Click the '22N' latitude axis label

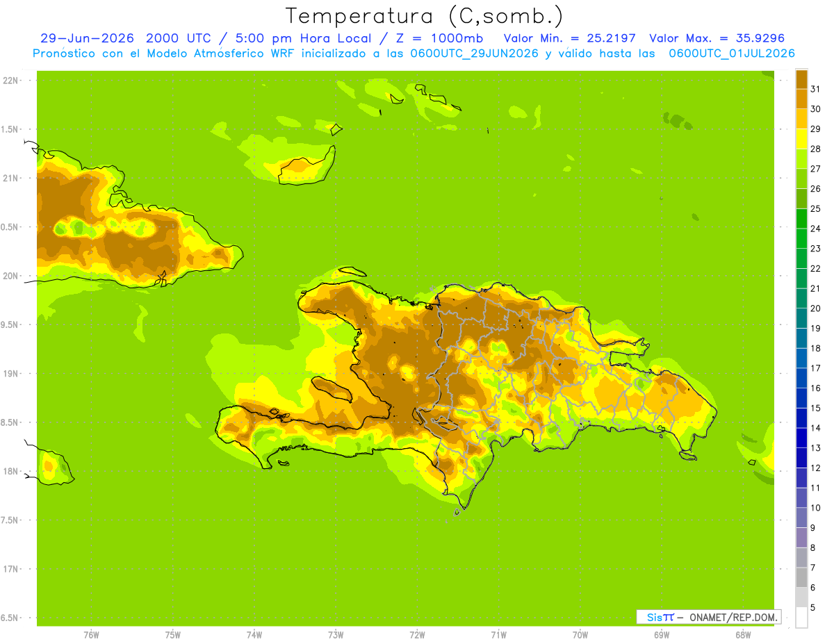pos(12,81)
